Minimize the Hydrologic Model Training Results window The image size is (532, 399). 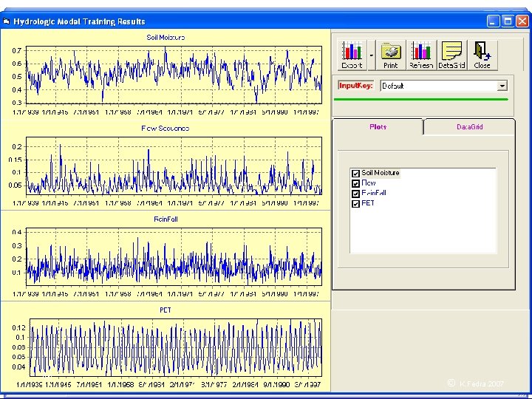493,21
